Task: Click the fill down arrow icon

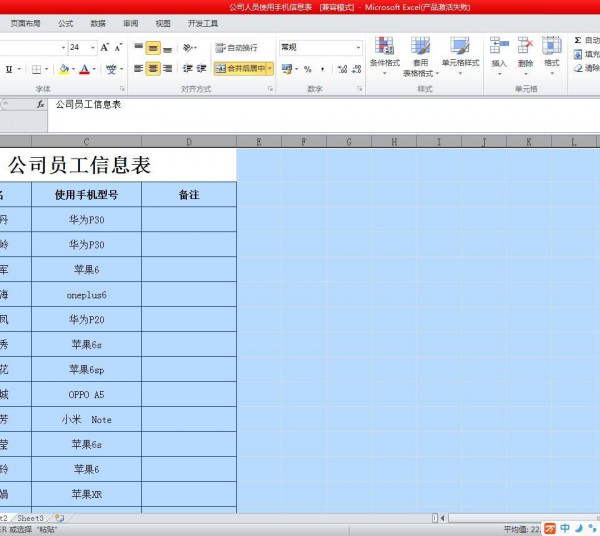Action: (x=578, y=54)
